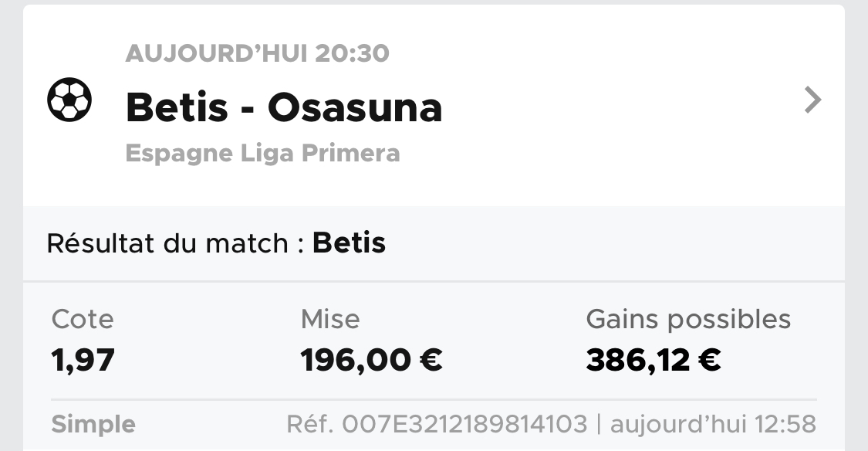Open match details with the right chevron
868x451 pixels.
point(812,100)
